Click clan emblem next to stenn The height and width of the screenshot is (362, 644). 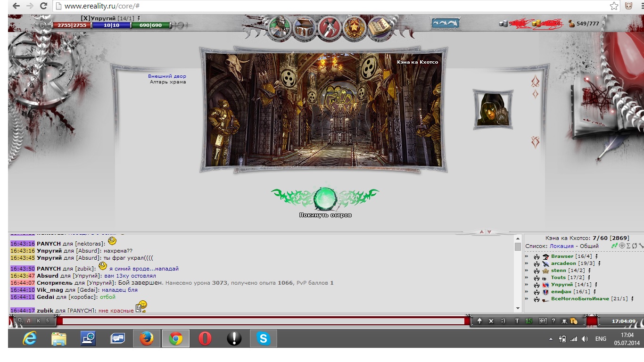546,271
